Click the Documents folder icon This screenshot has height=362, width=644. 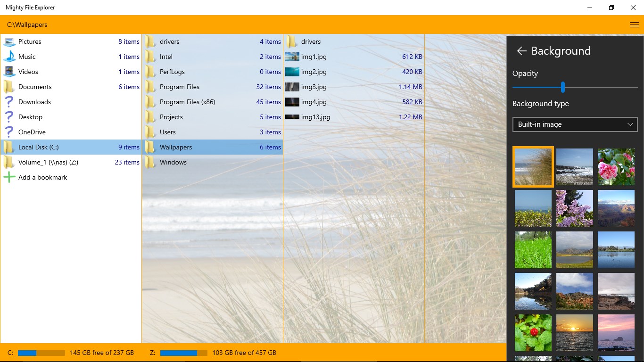coord(9,87)
